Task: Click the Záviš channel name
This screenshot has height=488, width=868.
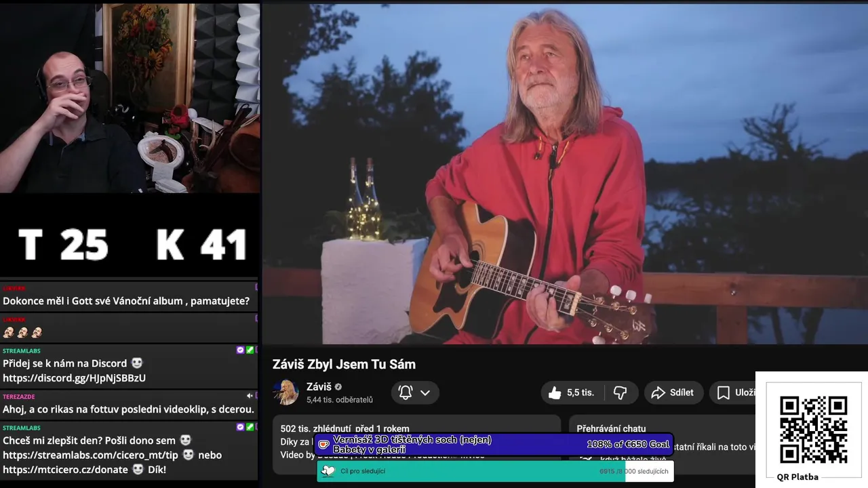Action: (319, 387)
